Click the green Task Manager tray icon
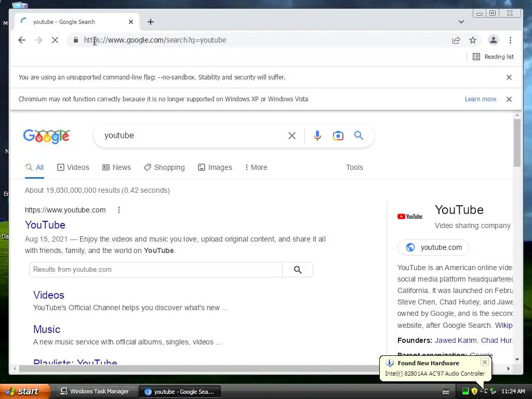Image resolution: width=532 pixels, height=399 pixels. [465, 391]
